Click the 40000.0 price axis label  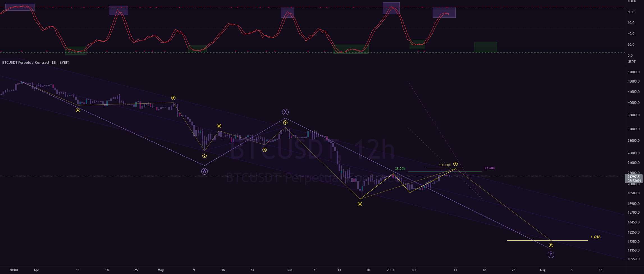pyautogui.click(x=633, y=103)
